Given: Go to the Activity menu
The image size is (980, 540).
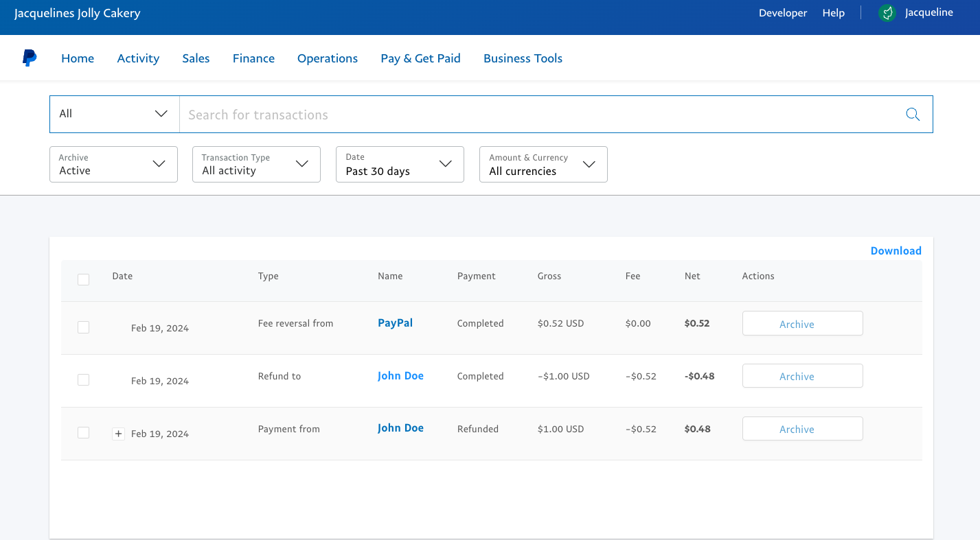Looking at the screenshot, I should click(138, 58).
